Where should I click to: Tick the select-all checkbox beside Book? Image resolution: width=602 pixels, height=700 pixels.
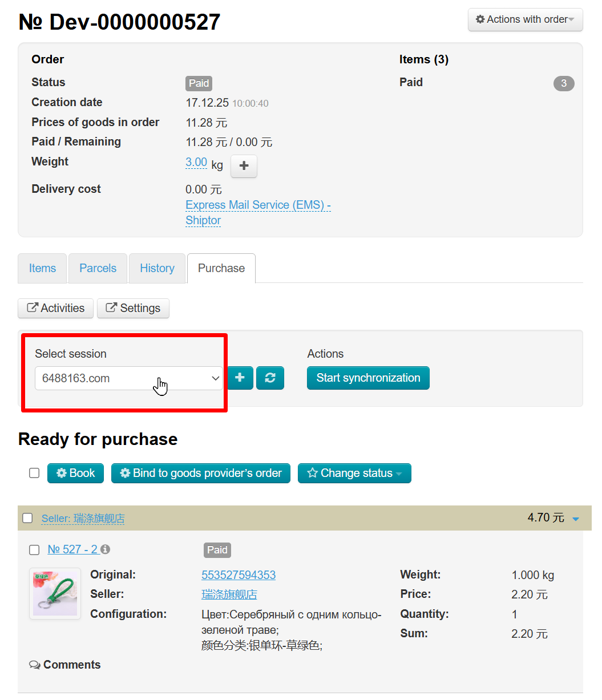pyautogui.click(x=34, y=473)
